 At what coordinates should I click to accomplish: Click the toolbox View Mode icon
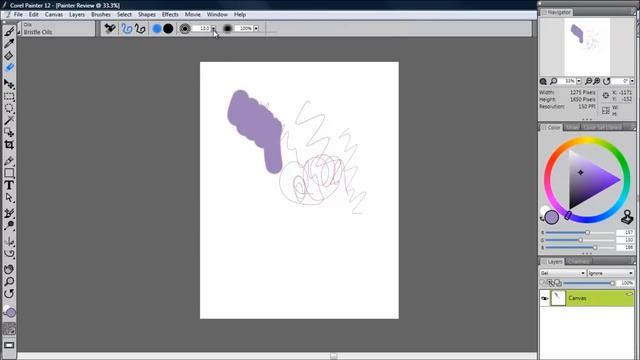pyautogui.click(x=9, y=345)
